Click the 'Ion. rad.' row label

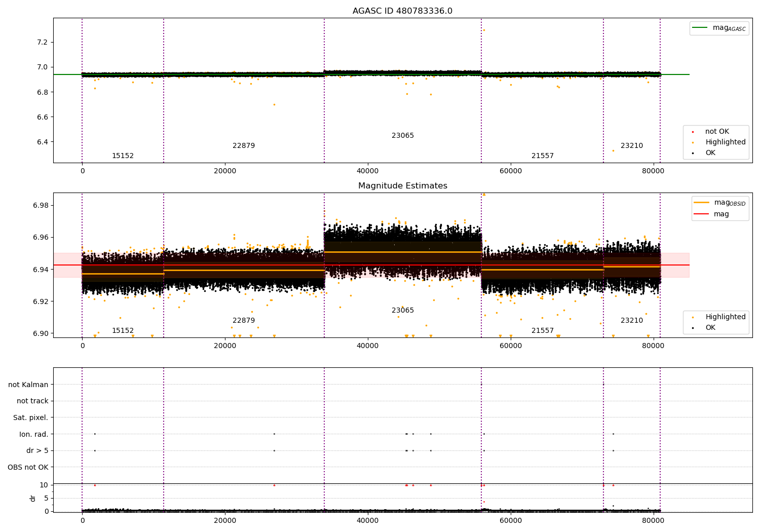pyautogui.click(x=34, y=435)
